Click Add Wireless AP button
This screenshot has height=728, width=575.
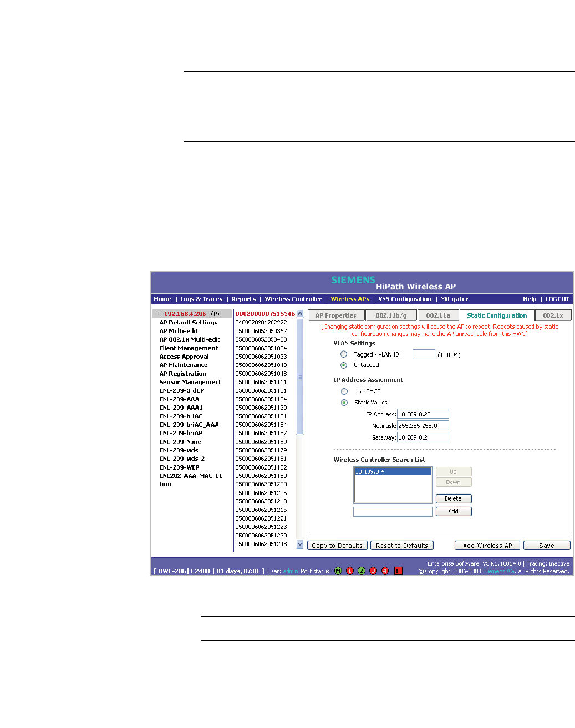[487, 546]
